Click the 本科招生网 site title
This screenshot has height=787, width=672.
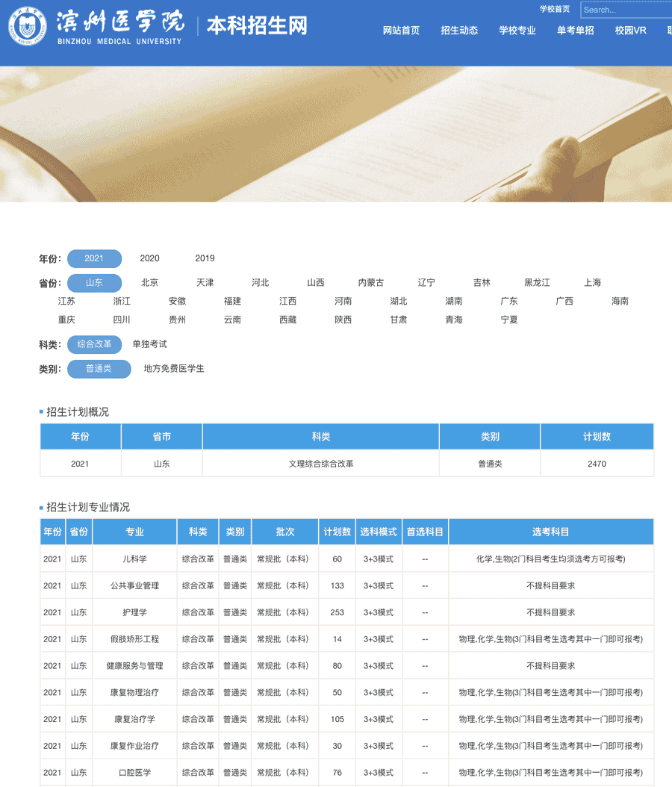click(x=257, y=26)
